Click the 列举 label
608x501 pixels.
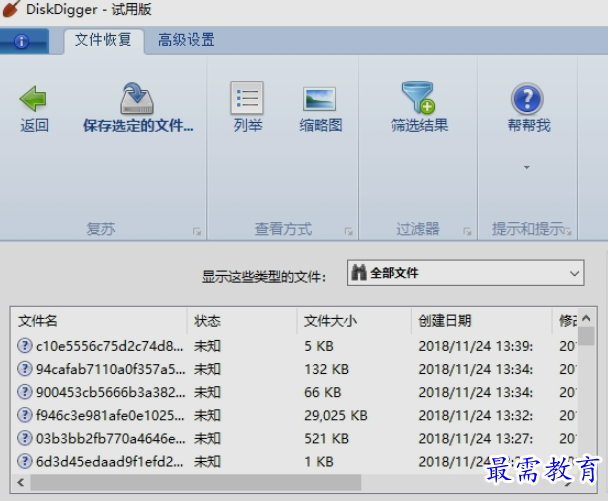point(248,126)
